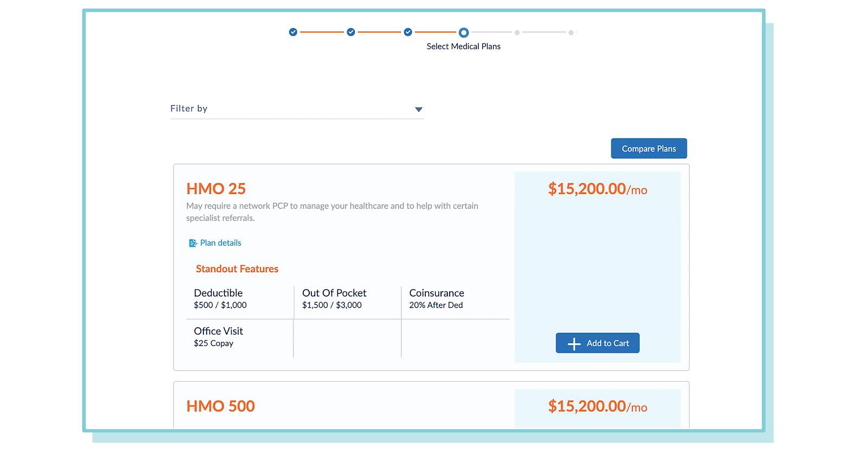Open the Filter by selection field
The height and width of the screenshot is (458, 868).
[x=296, y=108]
